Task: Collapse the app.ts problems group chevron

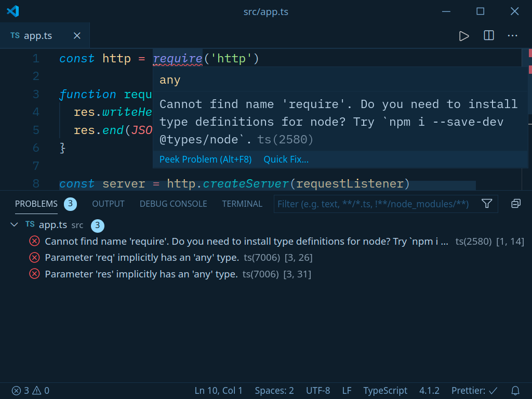Action: [x=14, y=224]
